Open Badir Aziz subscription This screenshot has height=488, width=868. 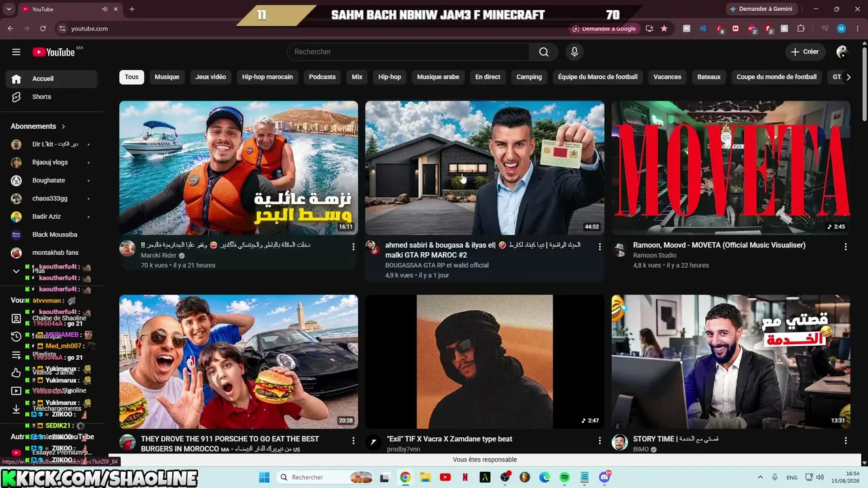[x=52, y=217]
